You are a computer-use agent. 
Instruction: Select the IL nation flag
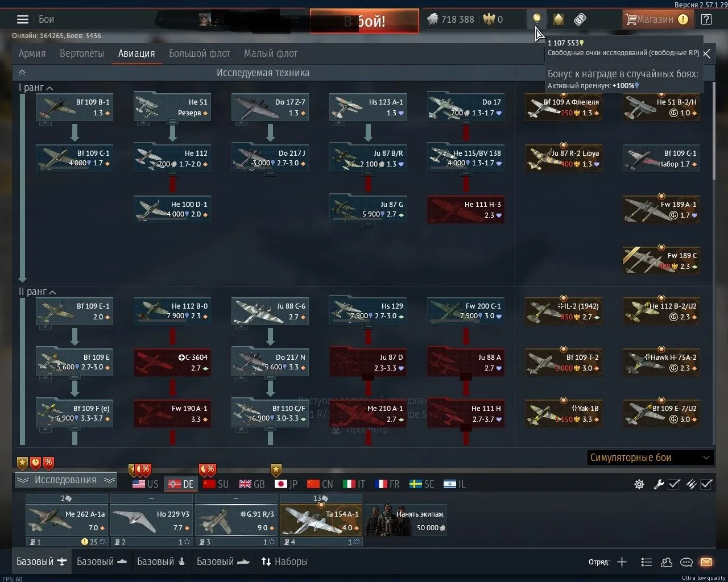(454, 484)
